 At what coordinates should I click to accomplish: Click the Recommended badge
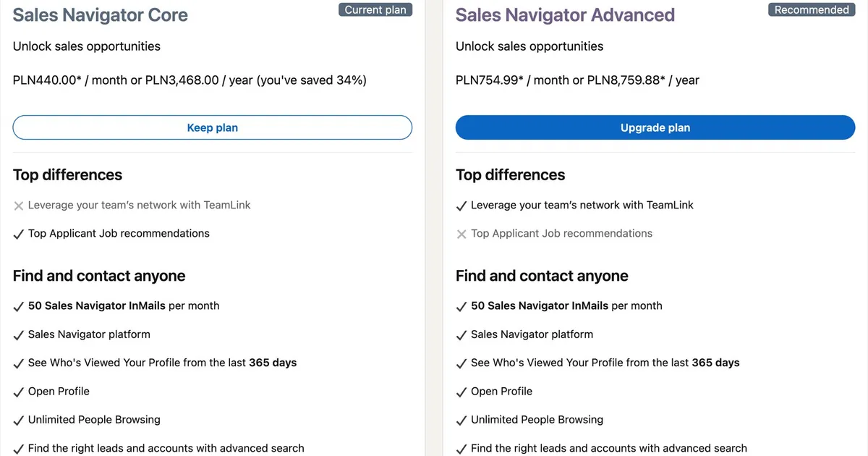coord(812,10)
